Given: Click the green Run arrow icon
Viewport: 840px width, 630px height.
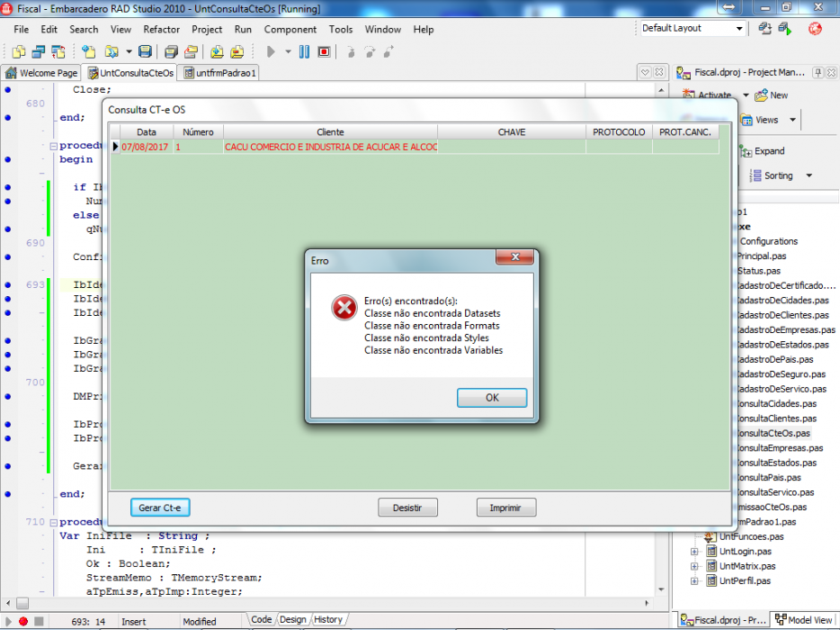Looking at the screenshot, I should [271, 51].
